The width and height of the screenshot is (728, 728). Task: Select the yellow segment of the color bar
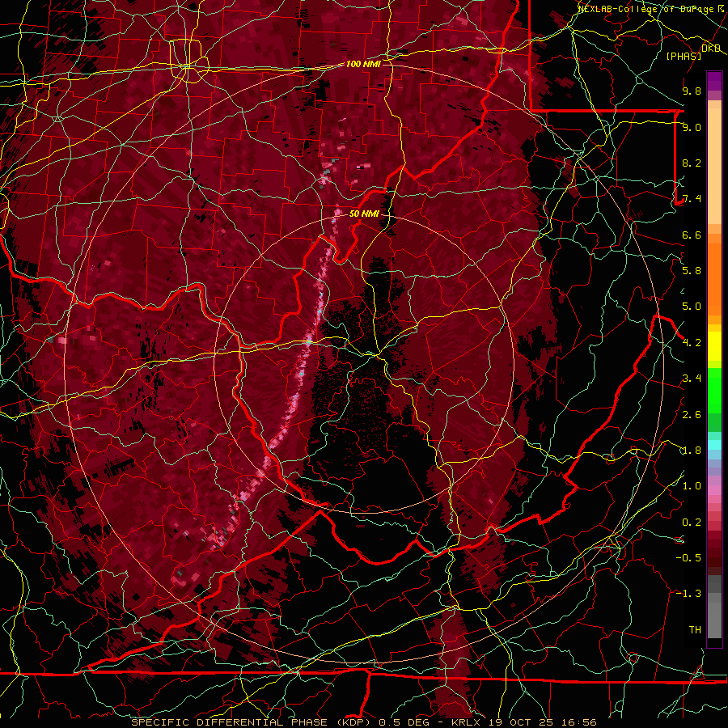tap(714, 346)
